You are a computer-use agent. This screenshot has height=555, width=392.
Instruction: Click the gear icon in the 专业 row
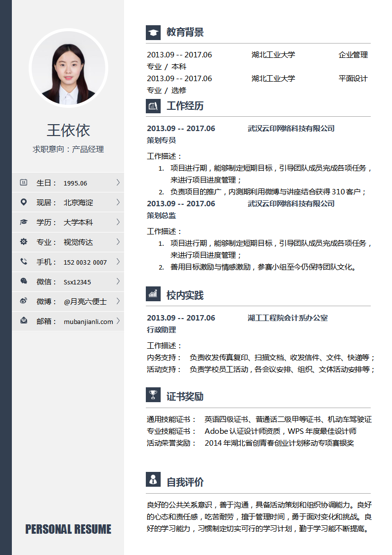pos(24,242)
